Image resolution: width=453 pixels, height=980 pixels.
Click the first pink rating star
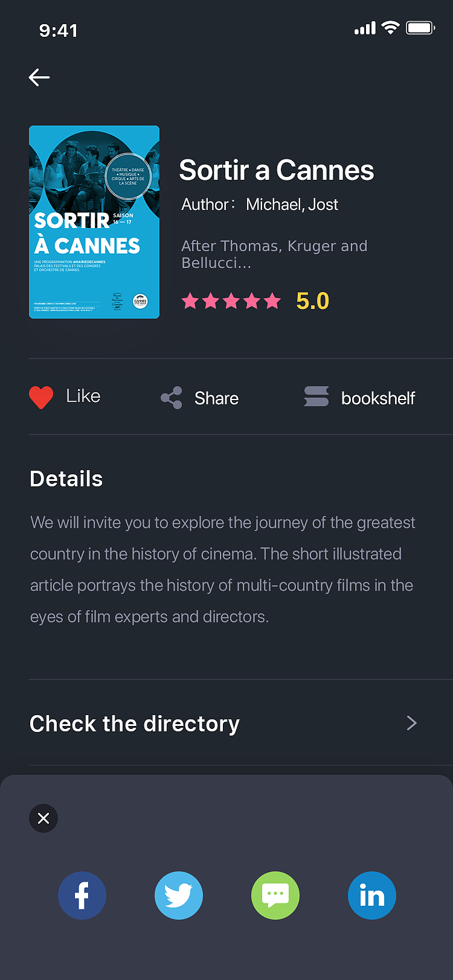click(190, 301)
